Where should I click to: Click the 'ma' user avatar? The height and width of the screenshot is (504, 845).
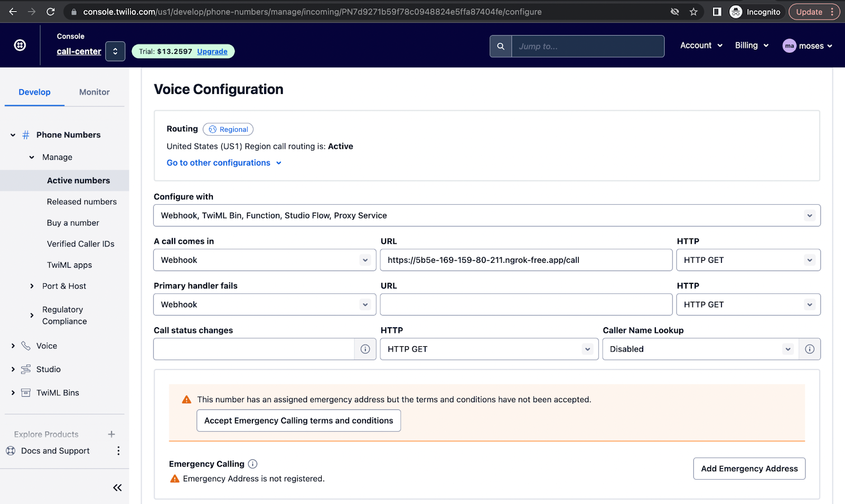[789, 46]
